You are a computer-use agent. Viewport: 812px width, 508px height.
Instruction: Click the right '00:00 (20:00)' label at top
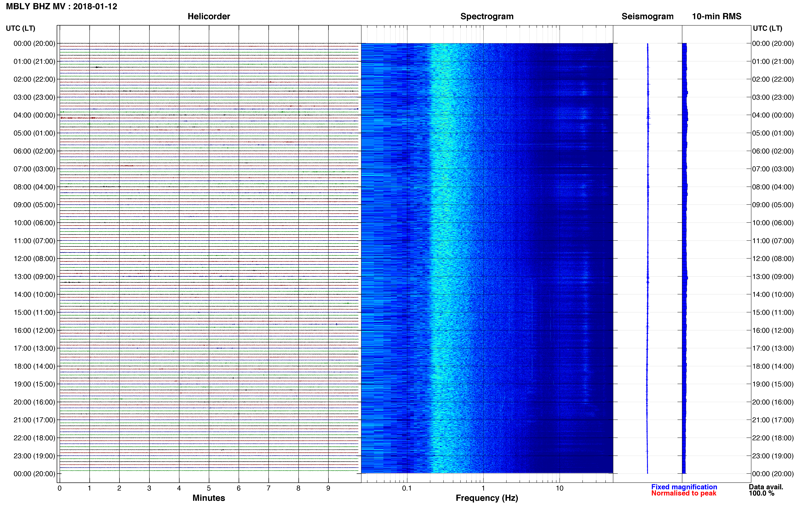click(773, 43)
